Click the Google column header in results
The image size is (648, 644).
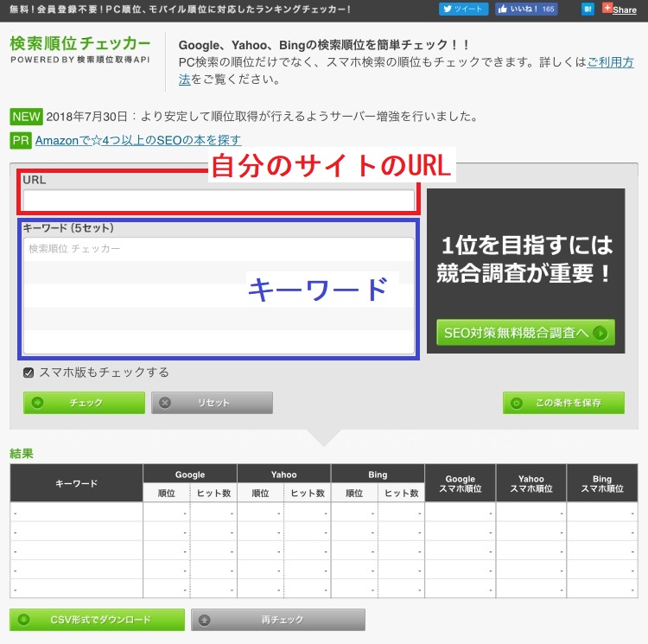[190, 475]
